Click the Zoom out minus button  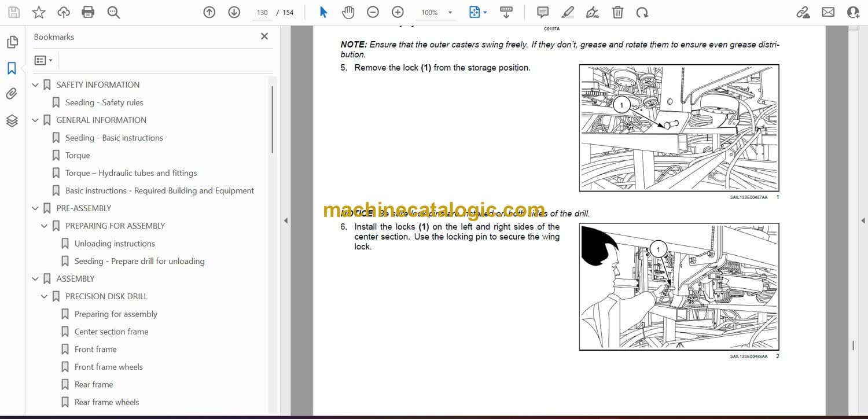(373, 12)
